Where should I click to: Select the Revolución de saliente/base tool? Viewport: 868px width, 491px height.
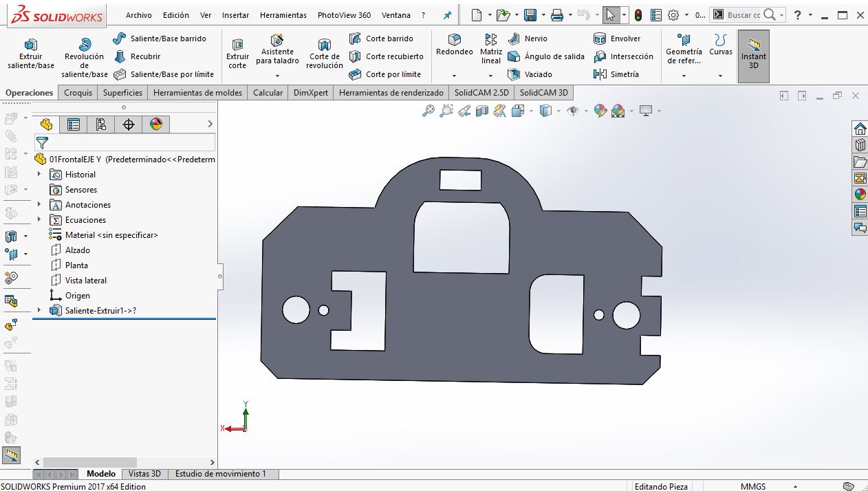(84, 56)
